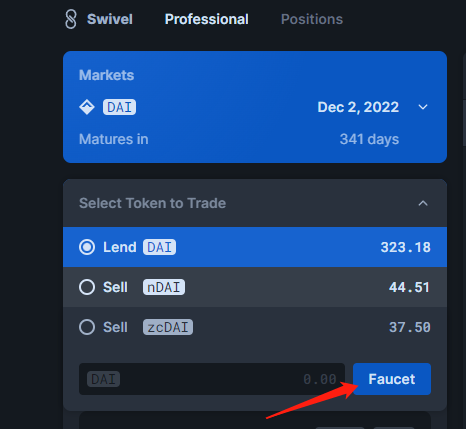The image size is (466, 429).
Task: Open the maturity date dropdown chevron
Action: (x=423, y=107)
